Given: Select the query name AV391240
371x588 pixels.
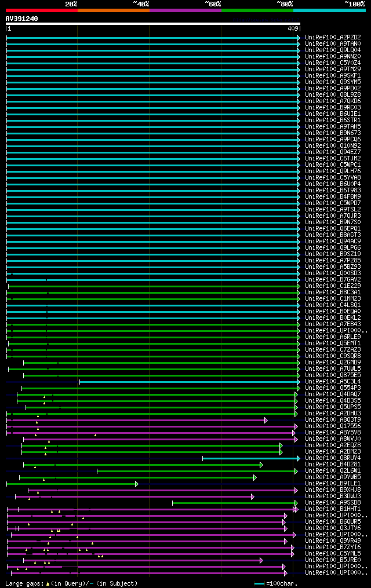Looking at the screenshot, I should click(x=22, y=19).
